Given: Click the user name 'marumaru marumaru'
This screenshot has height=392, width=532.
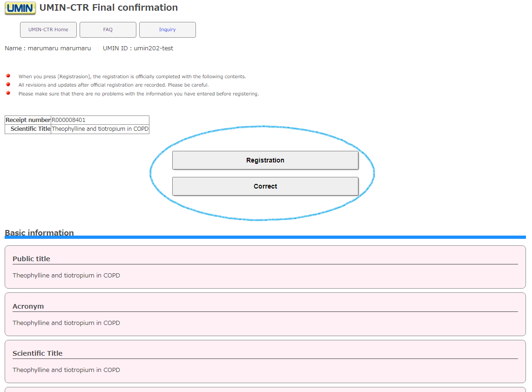Looking at the screenshot, I should [x=59, y=48].
